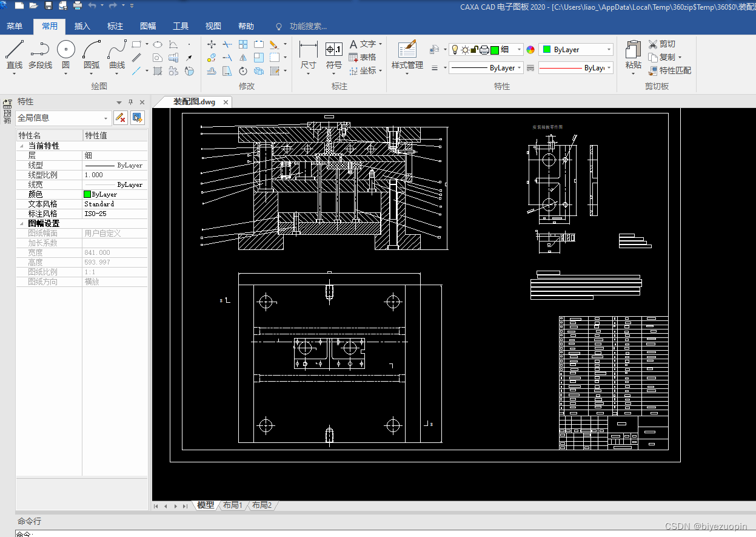
Task: Switch to the 图幅 ribbon tab
Action: point(148,26)
